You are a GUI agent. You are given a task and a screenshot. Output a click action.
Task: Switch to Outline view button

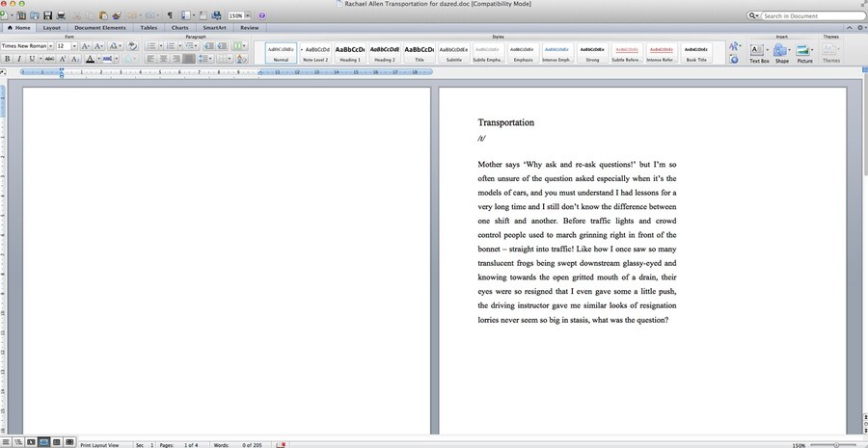(x=18, y=442)
